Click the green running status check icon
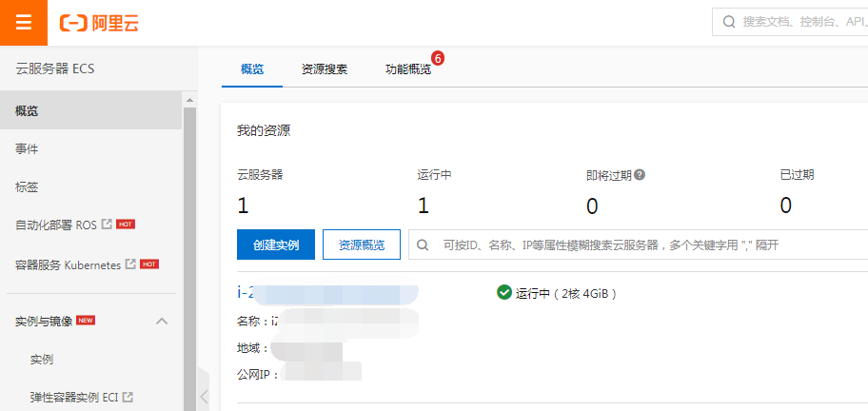Viewport: 868px width, 411px height. tap(503, 292)
